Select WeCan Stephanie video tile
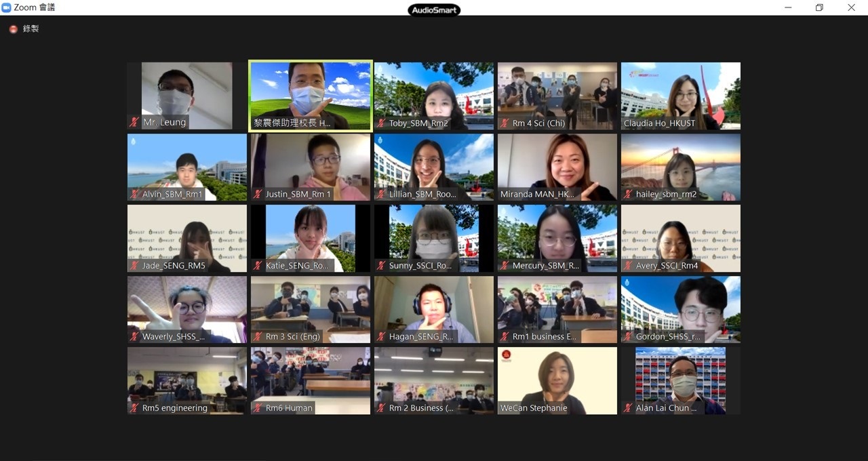Screen dimensions: 868x461 (x=557, y=380)
